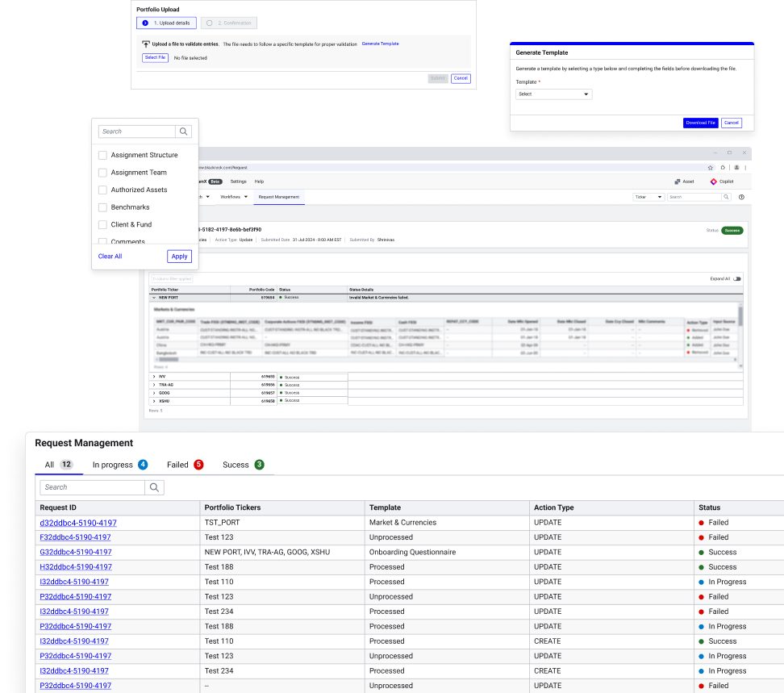Click the 'Market & Currencies' template cell
The width and height of the screenshot is (784, 693).
pyautogui.click(x=447, y=523)
